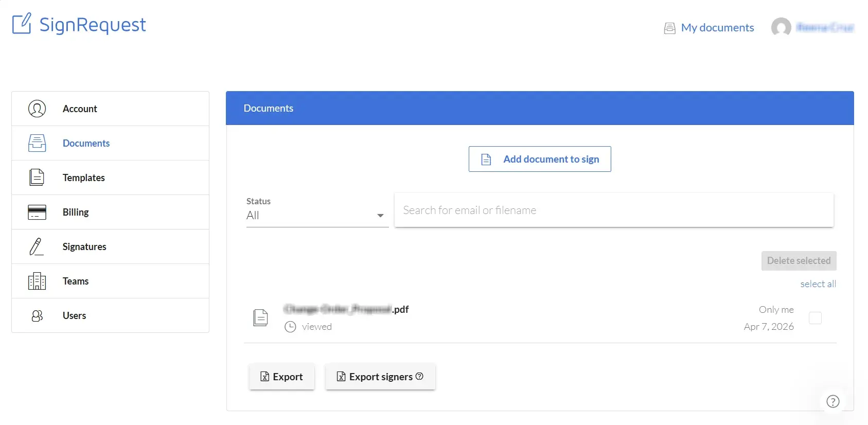Click the Only me label

click(776, 310)
